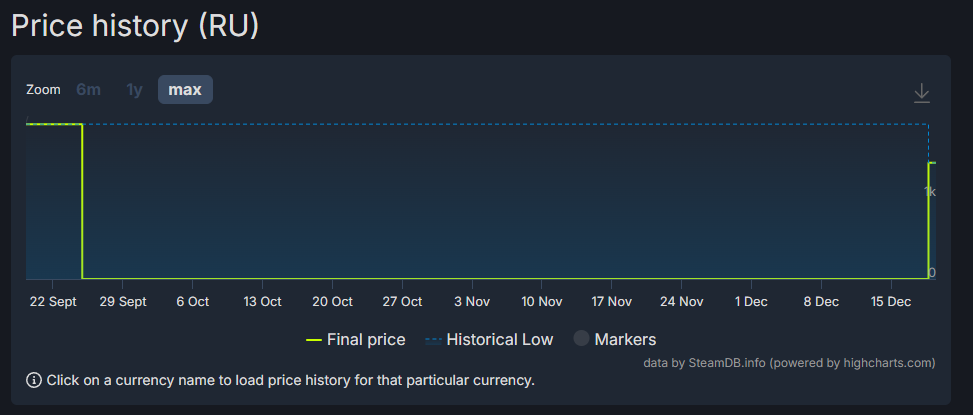Image resolution: width=973 pixels, height=415 pixels.
Task: Click the price rise line after 15 Dec
Action: coord(929,220)
